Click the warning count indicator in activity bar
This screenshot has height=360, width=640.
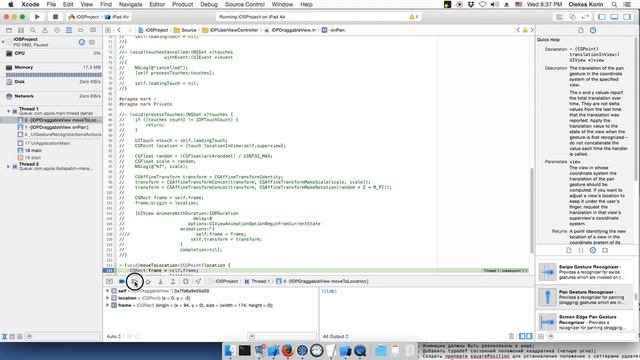tap(413, 17)
